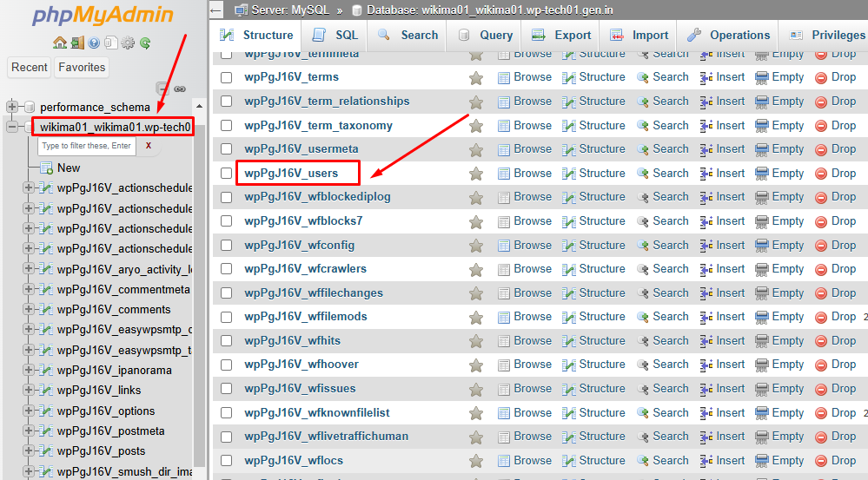Expand wpPgJ16V_options tree node
Image resolution: width=868 pixels, height=480 pixels.
(x=28, y=411)
